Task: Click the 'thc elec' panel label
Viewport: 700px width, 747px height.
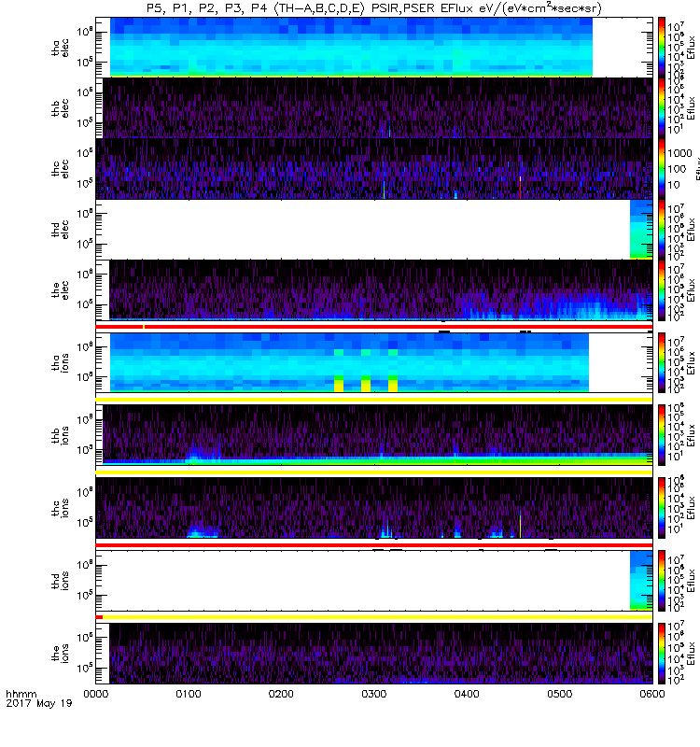Action: point(61,169)
